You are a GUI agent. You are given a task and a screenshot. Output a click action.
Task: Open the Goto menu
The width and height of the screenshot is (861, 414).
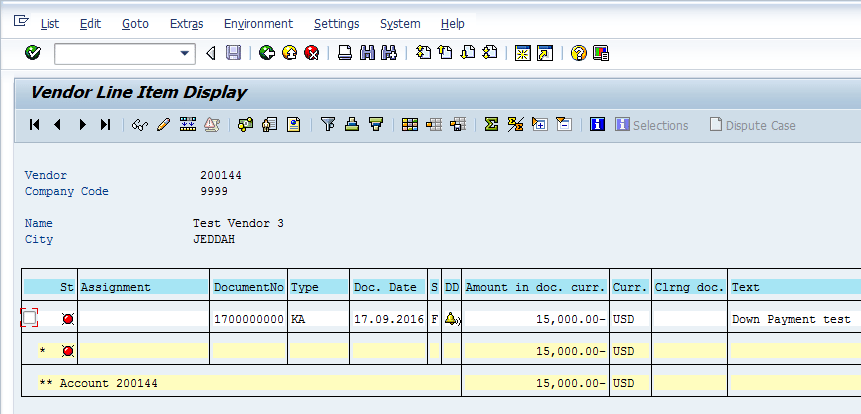click(x=135, y=23)
